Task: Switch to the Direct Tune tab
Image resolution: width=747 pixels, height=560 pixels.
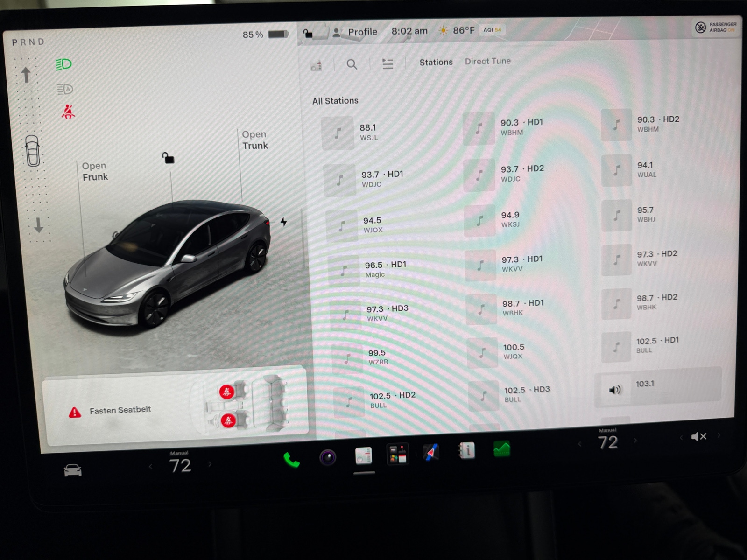Action: tap(488, 61)
